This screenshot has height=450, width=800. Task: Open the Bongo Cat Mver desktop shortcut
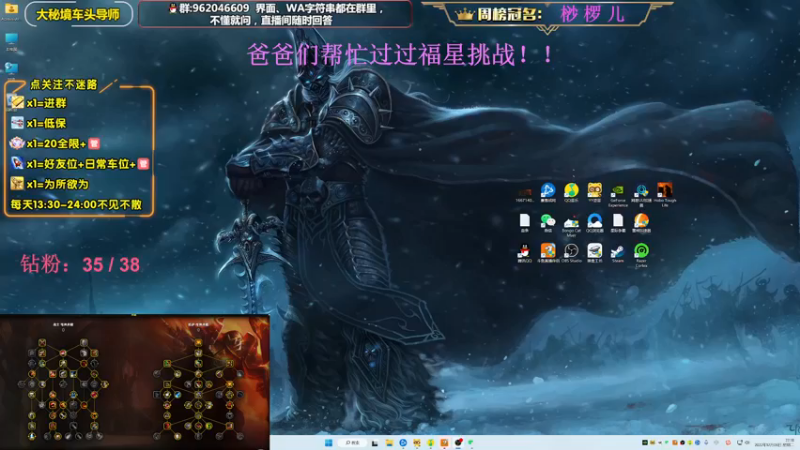click(571, 224)
